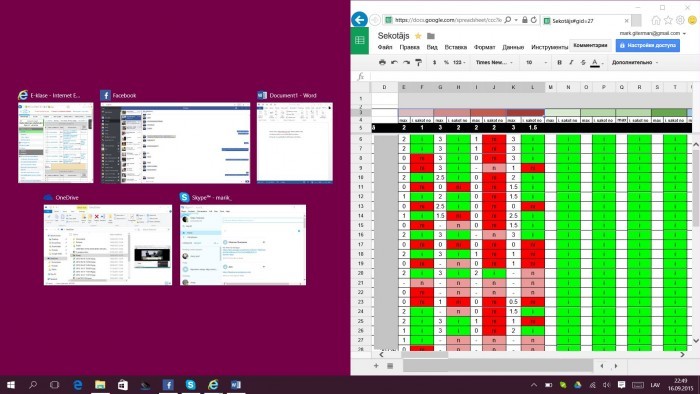The width and height of the screenshot is (700, 394).
Task: Click the horizontal scrollbar right arrow
Action: [682, 355]
